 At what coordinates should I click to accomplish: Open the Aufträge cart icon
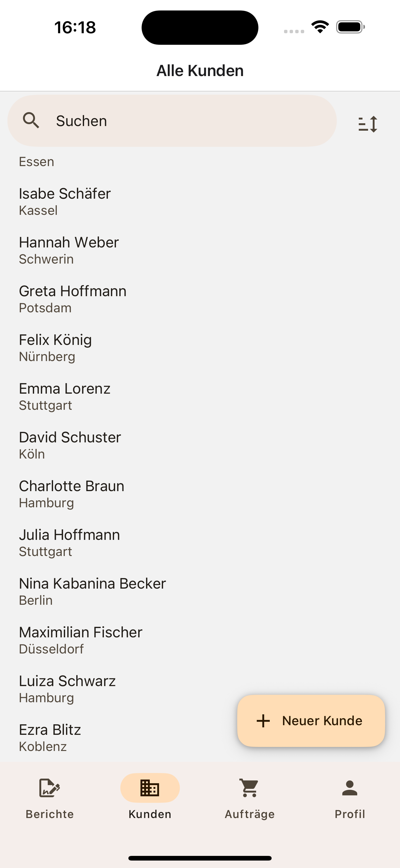click(250, 788)
